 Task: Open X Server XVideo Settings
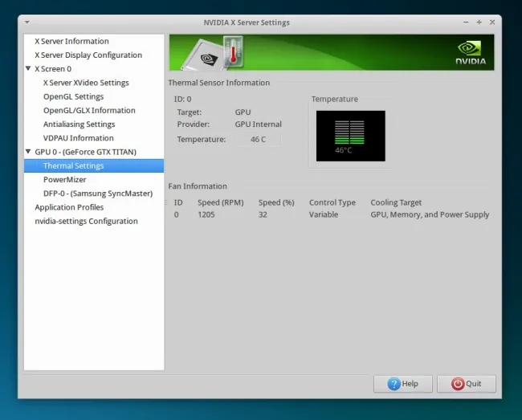click(x=86, y=83)
